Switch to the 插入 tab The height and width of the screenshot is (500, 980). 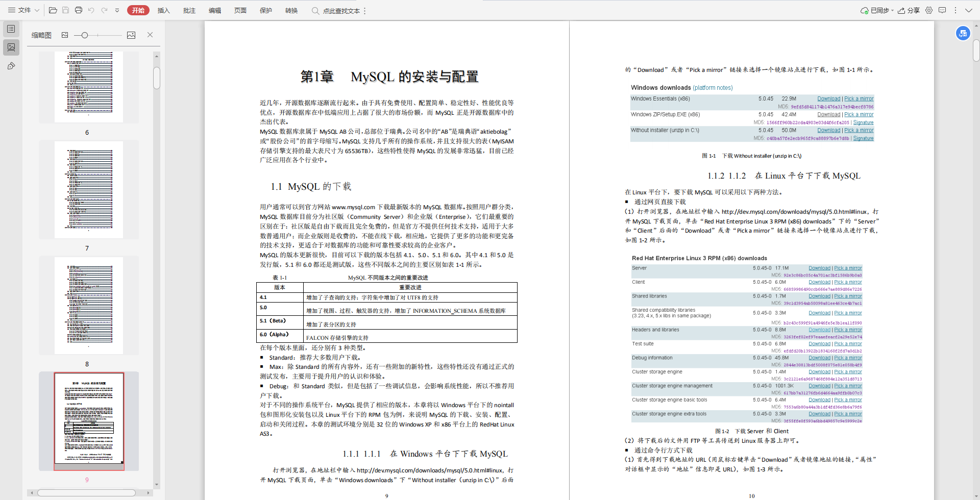tap(163, 10)
